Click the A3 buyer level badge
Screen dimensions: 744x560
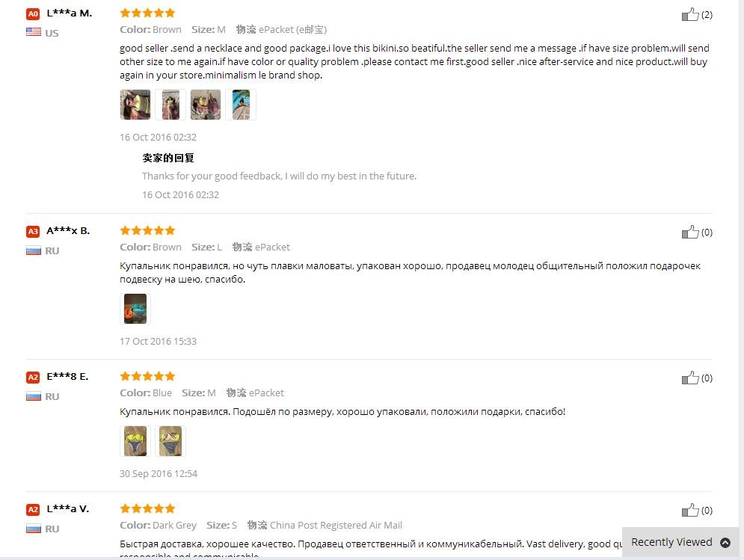33,231
